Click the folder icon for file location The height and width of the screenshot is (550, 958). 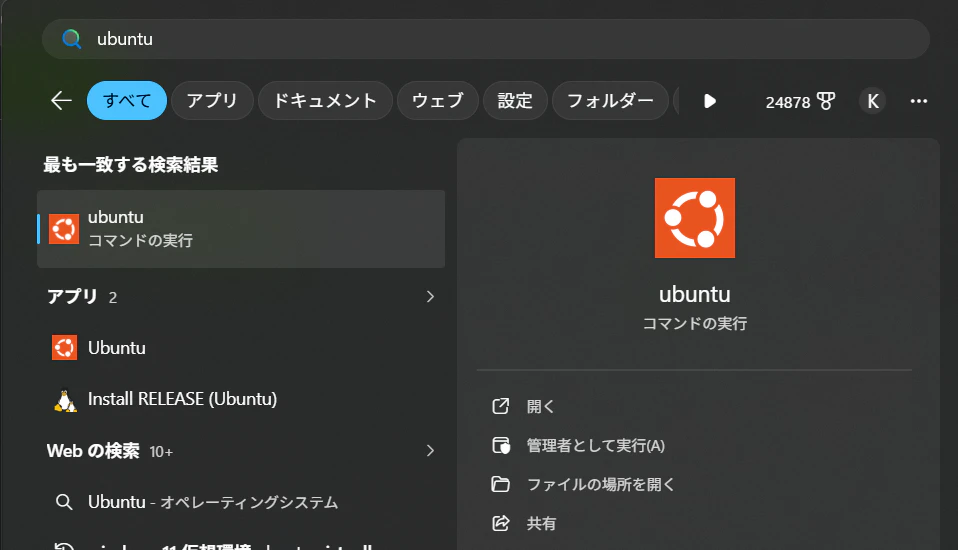(500, 485)
